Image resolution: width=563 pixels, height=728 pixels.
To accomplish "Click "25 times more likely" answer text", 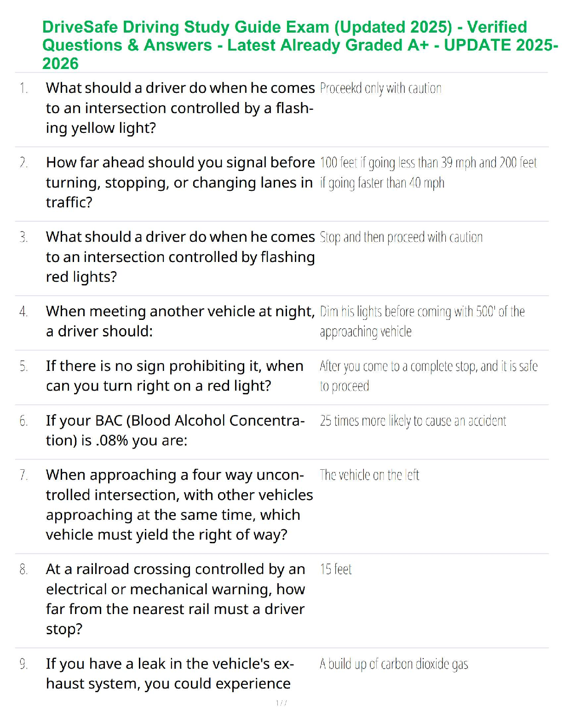I will tap(413, 421).
